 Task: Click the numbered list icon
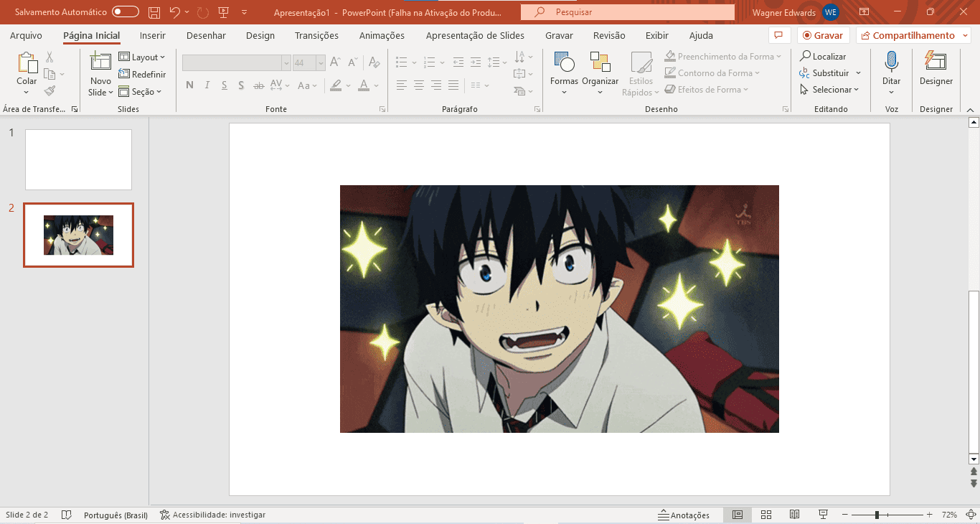(x=430, y=62)
